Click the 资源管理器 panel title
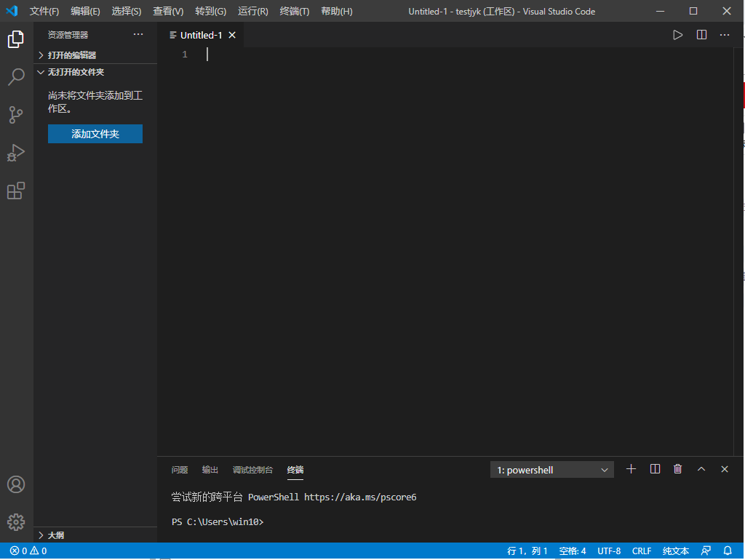This screenshot has height=560, width=745. (68, 35)
